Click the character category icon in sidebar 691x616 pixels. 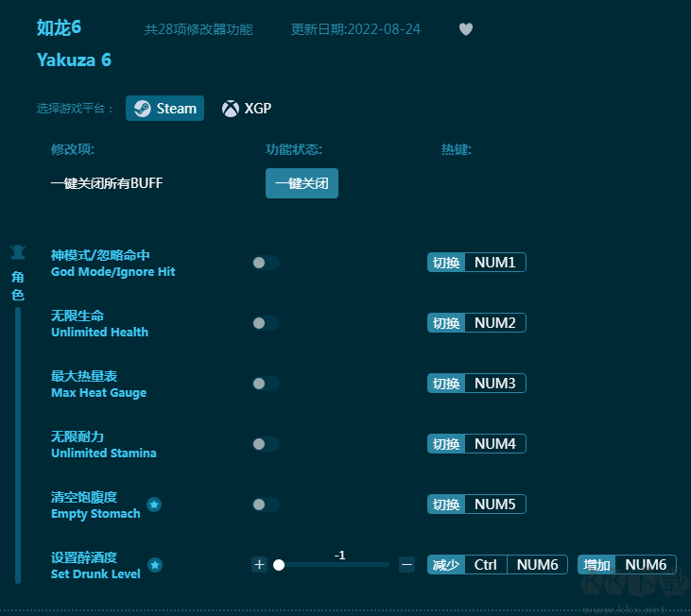pyautogui.click(x=18, y=252)
